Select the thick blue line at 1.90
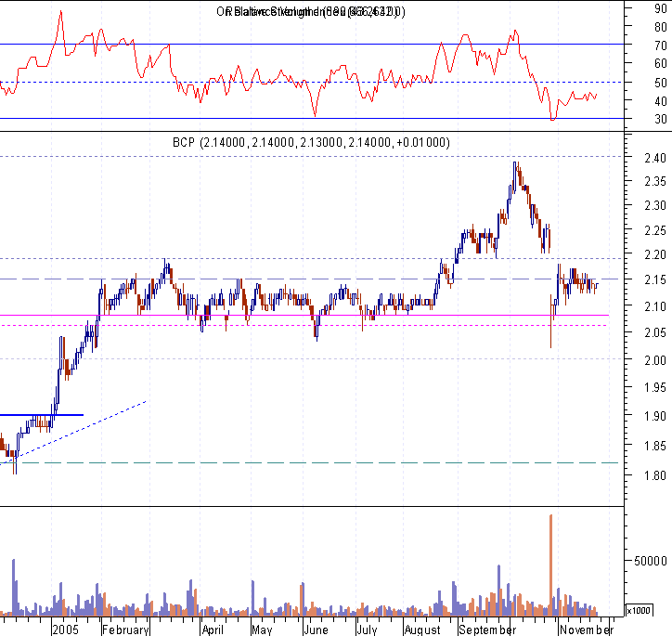The image size is (672, 636). point(42,415)
